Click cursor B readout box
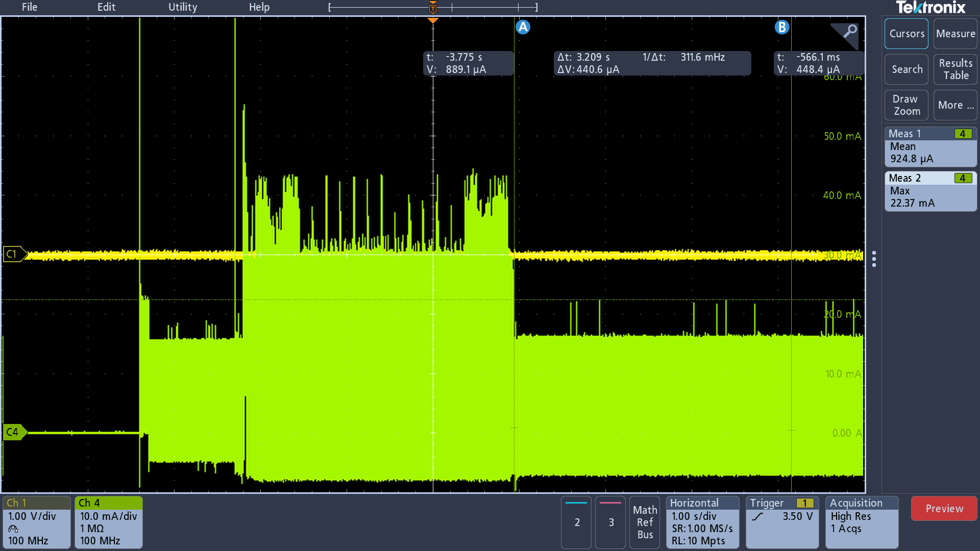Screen dimensions: 980x551 (x=818, y=63)
